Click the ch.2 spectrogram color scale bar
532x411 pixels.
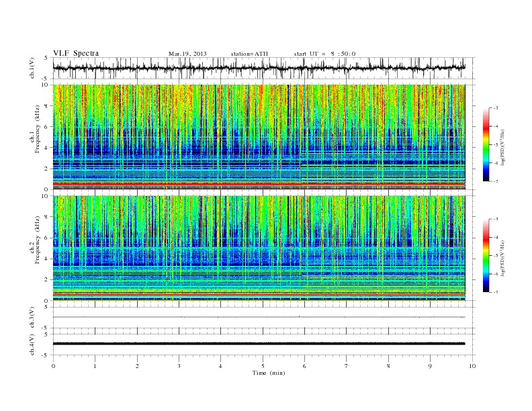coord(486,255)
